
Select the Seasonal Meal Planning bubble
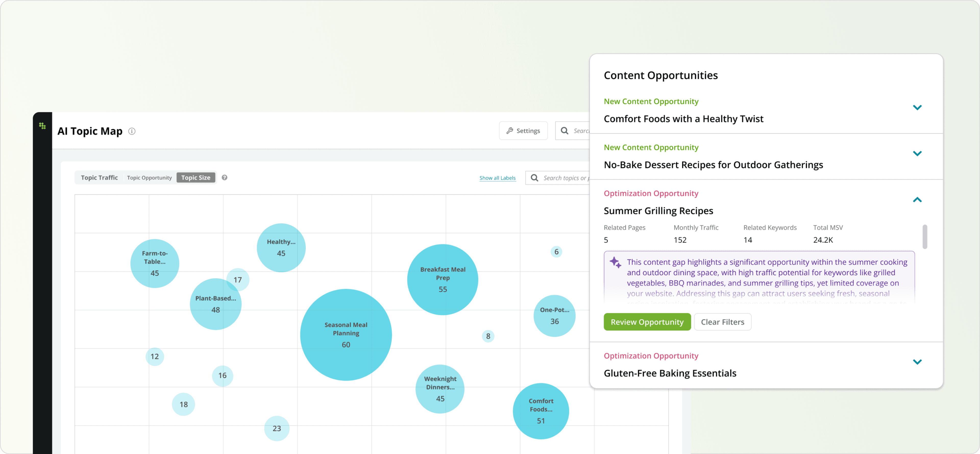pos(346,334)
